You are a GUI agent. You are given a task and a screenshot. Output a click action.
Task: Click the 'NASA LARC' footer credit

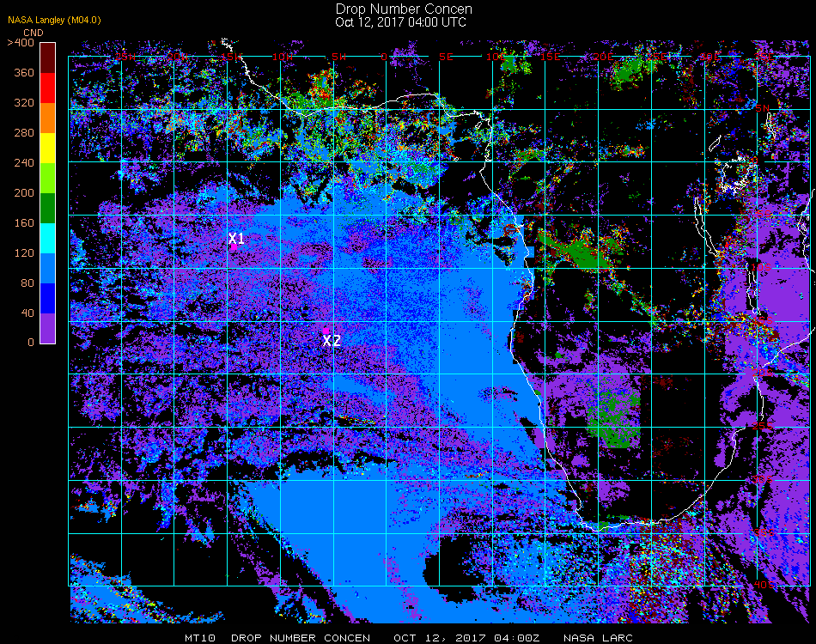[x=599, y=638]
